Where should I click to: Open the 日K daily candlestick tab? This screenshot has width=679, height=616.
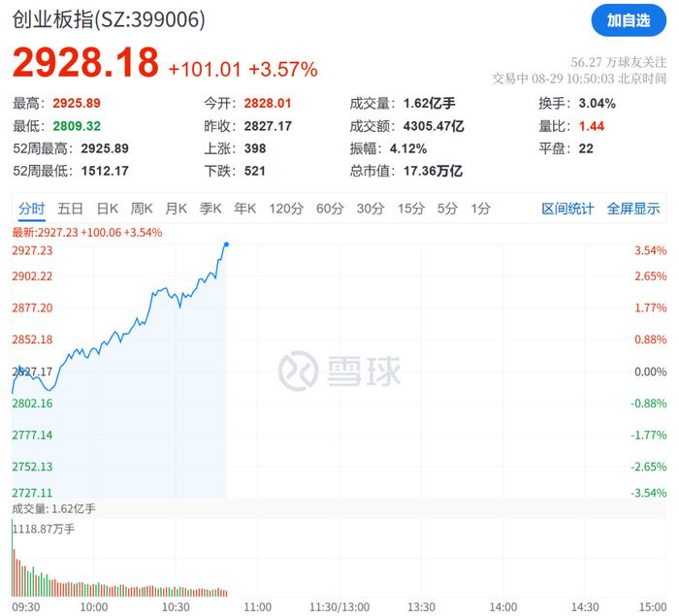pyautogui.click(x=107, y=209)
